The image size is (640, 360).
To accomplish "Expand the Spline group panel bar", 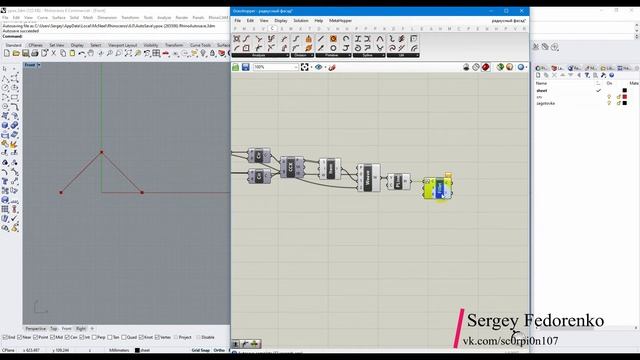I will coord(369,56).
